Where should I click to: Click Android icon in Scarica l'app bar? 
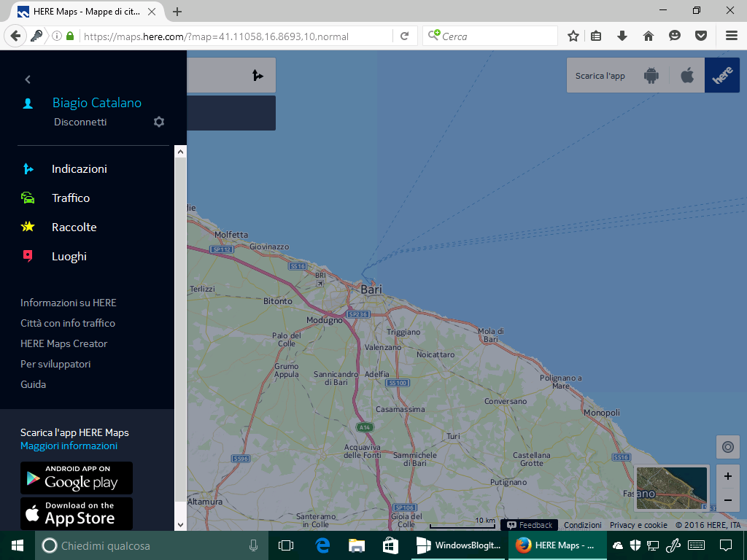coord(651,75)
